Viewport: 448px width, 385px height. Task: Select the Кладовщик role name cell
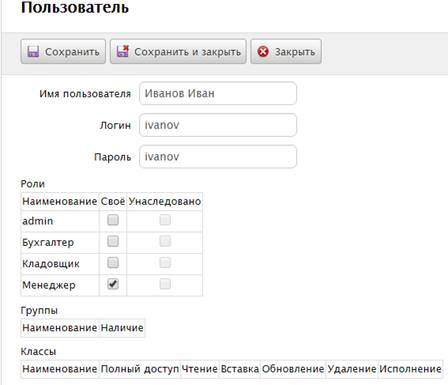click(x=60, y=264)
